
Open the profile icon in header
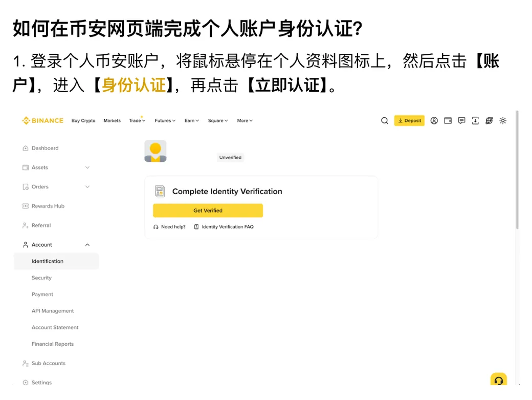434,120
